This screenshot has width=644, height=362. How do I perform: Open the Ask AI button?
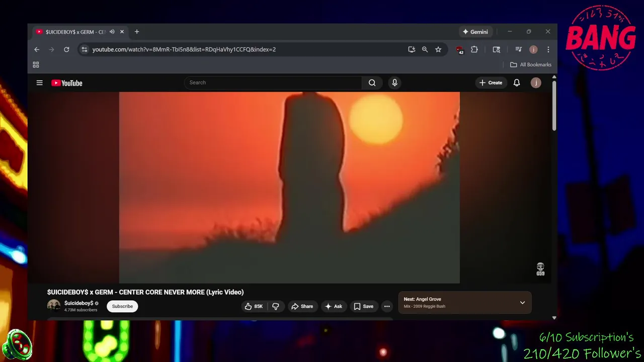pyautogui.click(x=334, y=306)
